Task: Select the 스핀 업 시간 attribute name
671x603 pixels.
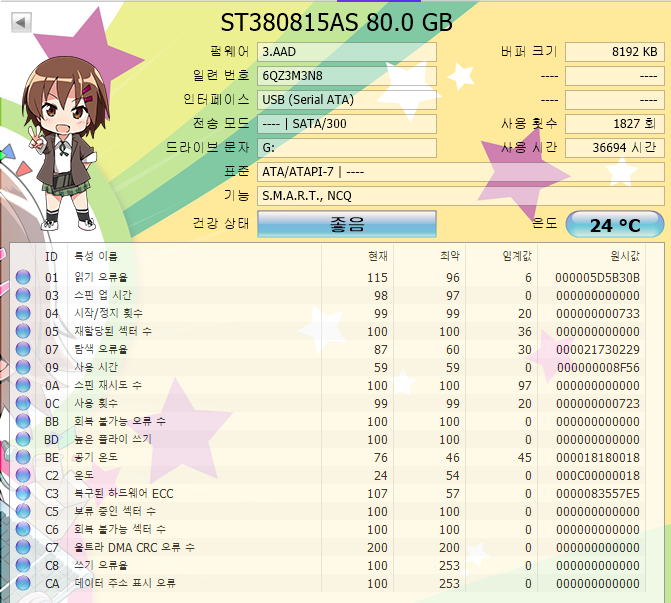Action: click(103, 295)
